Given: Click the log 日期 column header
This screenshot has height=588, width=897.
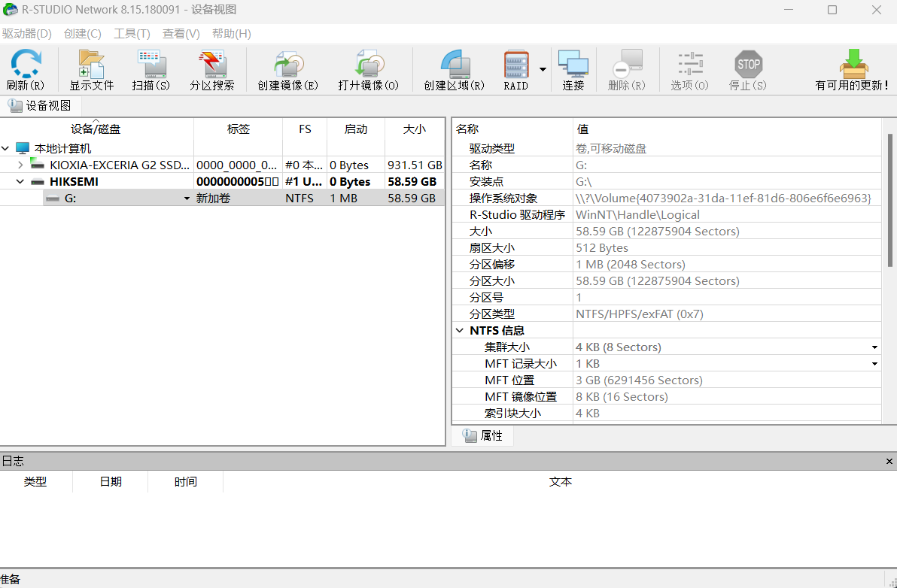Looking at the screenshot, I should pos(111,482).
